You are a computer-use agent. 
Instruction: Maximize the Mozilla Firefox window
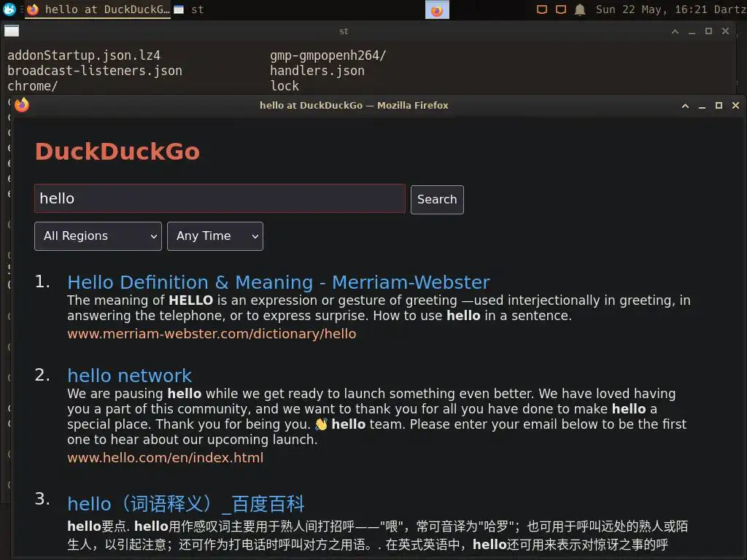[719, 106]
